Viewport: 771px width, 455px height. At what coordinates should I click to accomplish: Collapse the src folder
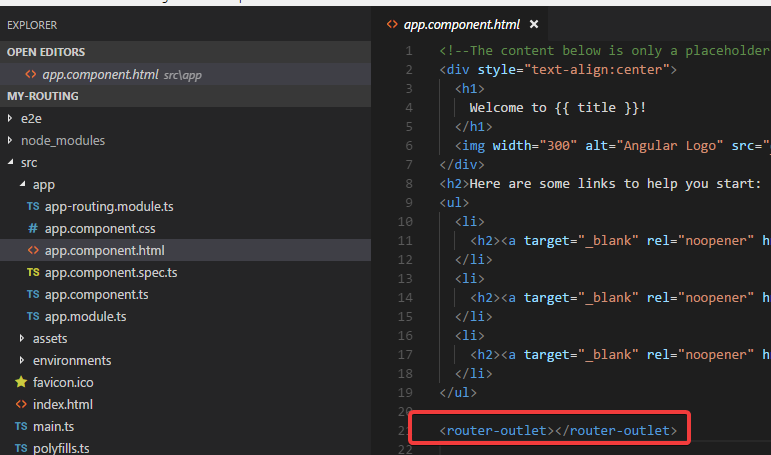[11, 162]
